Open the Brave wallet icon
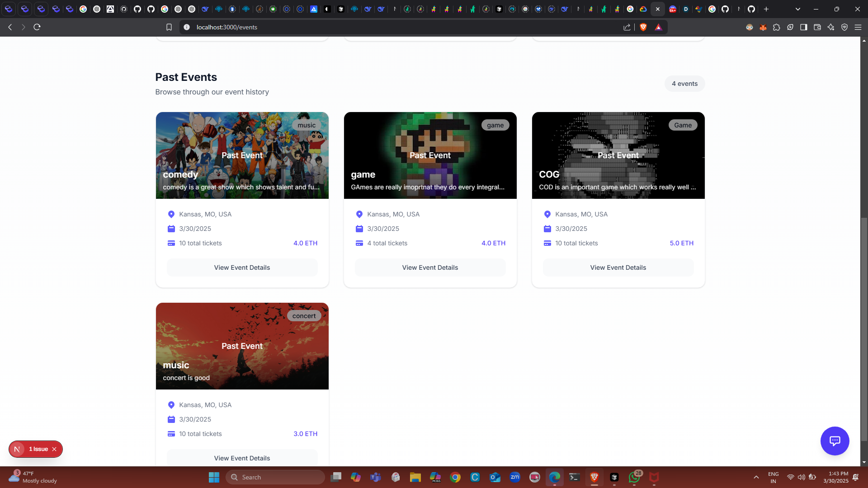868x488 pixels. click(x=817, y=27)
